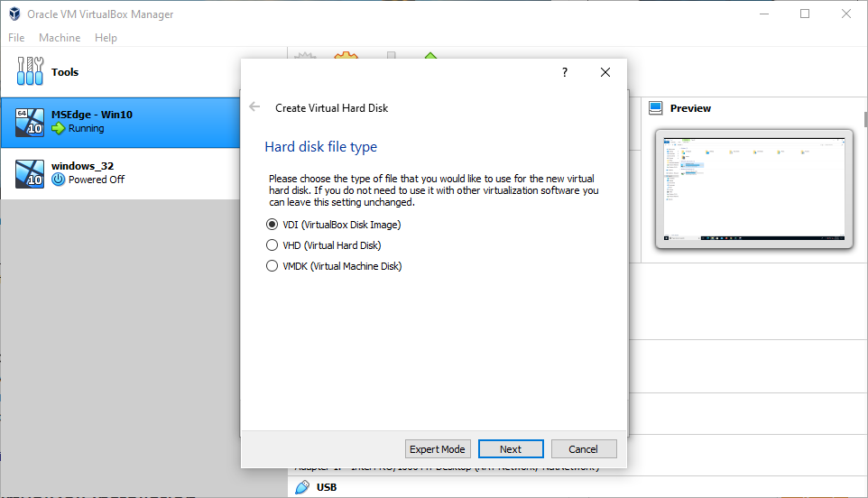The width and height of the screenshot is (868, 498).
Task: Click the VirtualBox logo in title bar
Action: click(15, 14)
